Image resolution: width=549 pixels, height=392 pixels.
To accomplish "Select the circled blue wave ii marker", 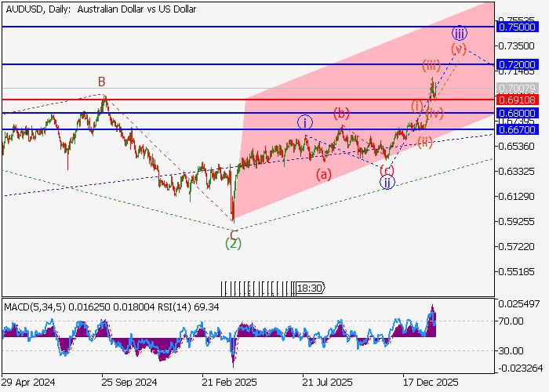I will [387, 183].
